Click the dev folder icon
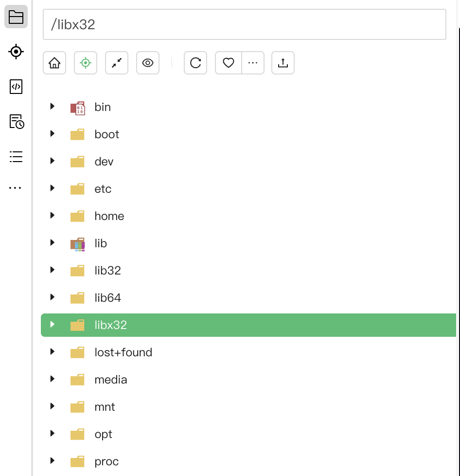460x476 pixels. pyautogui.click(x=77, y=162)
